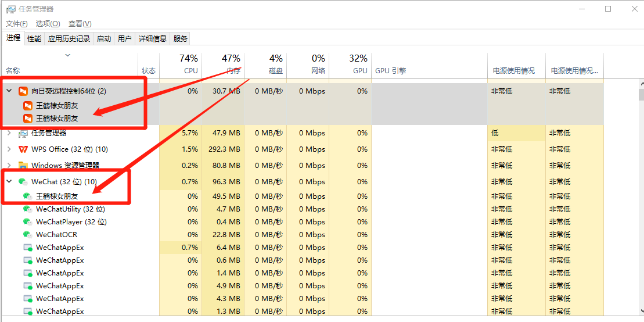Click icon of WeChatAppEx row using 4.3 MB
This screenshot has height=322, width=644.
27,299
